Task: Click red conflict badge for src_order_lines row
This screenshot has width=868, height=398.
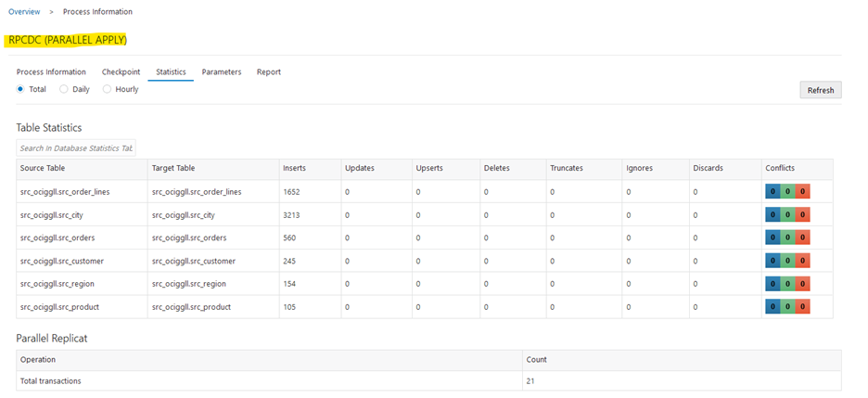Action: (803, 192)
